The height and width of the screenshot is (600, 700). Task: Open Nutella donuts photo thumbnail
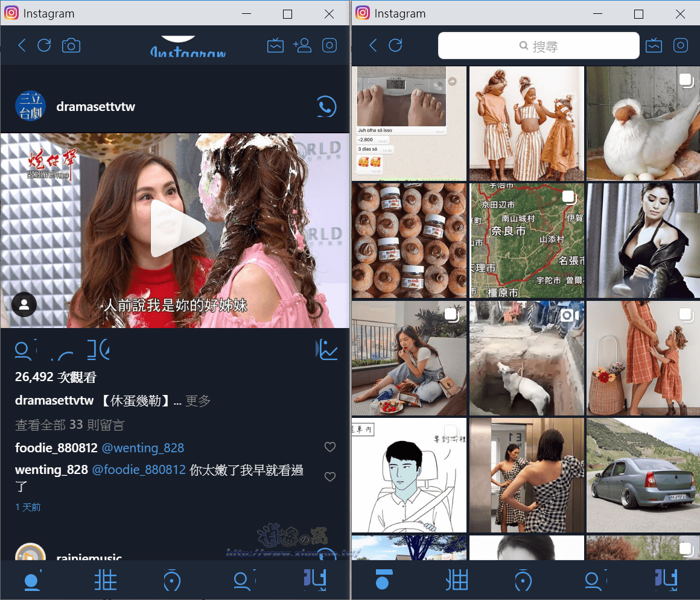point(409,241)
